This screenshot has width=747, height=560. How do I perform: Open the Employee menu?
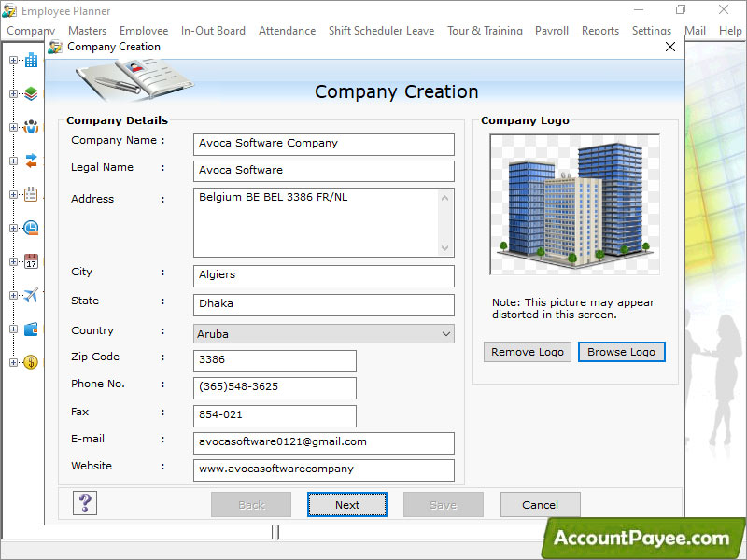tap(144, 31)
